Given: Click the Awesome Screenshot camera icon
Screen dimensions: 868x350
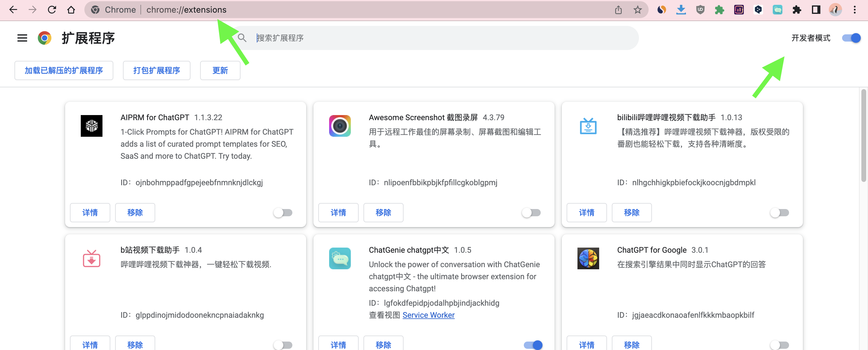Looking at the screenshot, I should 339,125.
